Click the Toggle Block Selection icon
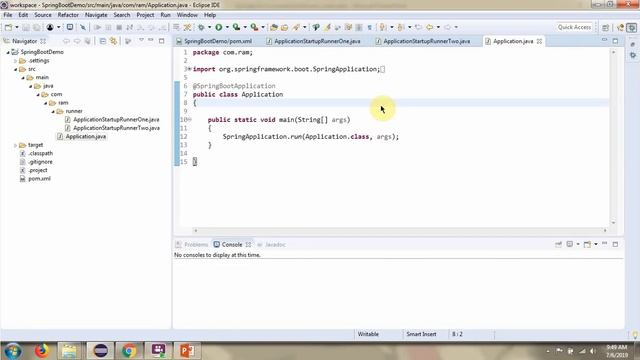The height and width of the screenshot is (360, 640). [x=359, y=27]
